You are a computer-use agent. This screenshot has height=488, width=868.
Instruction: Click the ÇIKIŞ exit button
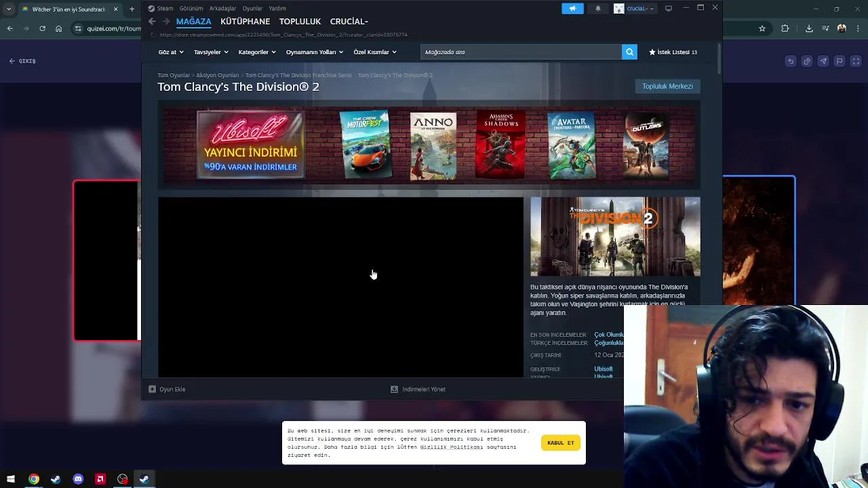pyautogui.click(x=22, y=61)
